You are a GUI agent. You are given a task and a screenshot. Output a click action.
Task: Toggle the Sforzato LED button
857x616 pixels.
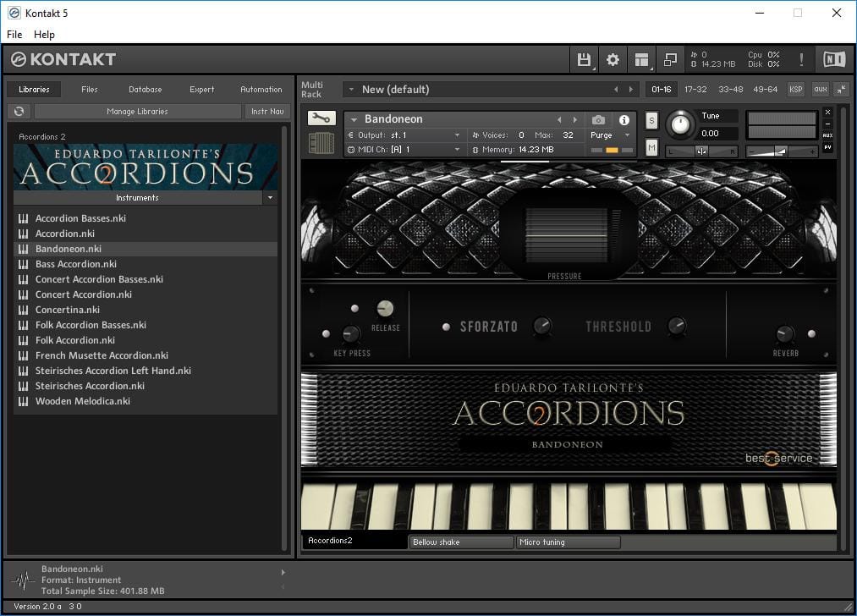tap(446, 327)
